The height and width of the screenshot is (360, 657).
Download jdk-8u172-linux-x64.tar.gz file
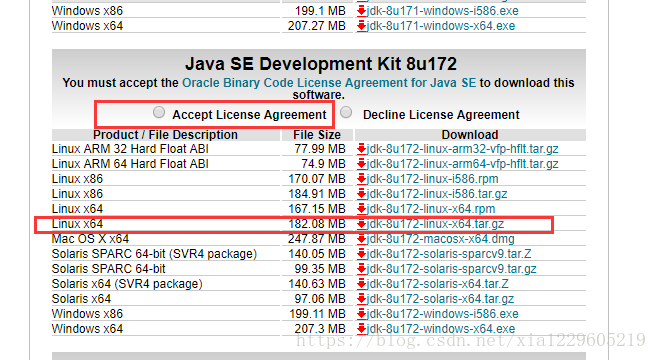pos(435,224)
